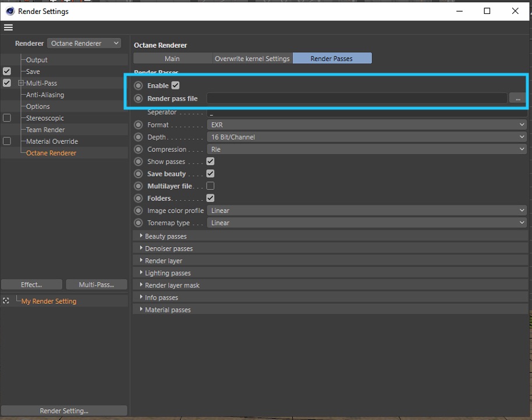Enable the Multilayer file checkbox
The width and height of the screenshot is (532, 420).
pos(210,186)
